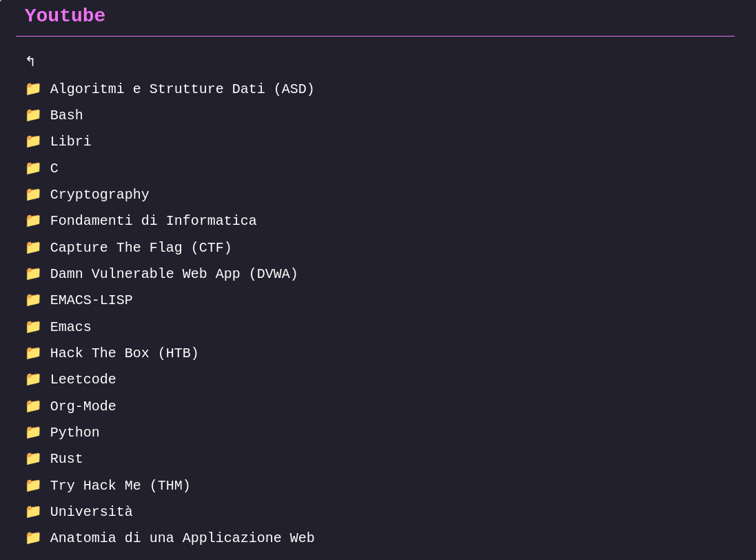Image resolution: width=756 pixels, height=560 pixels.
Task: Click folder icon next to Capture The Flag
Action: coord(33,248)
